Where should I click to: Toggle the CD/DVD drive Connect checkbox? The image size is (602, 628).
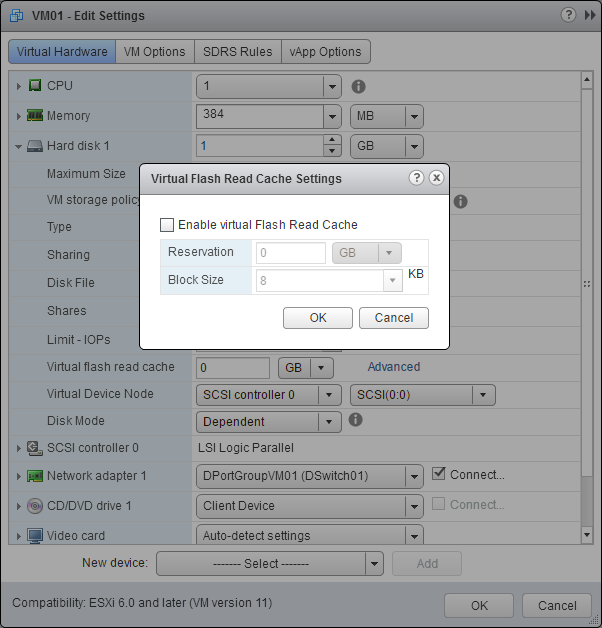(x=439, y=505)
